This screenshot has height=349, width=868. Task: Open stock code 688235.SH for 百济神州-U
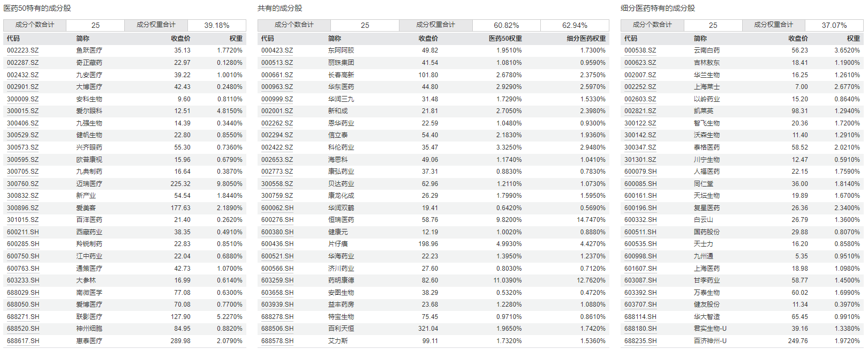640,341
